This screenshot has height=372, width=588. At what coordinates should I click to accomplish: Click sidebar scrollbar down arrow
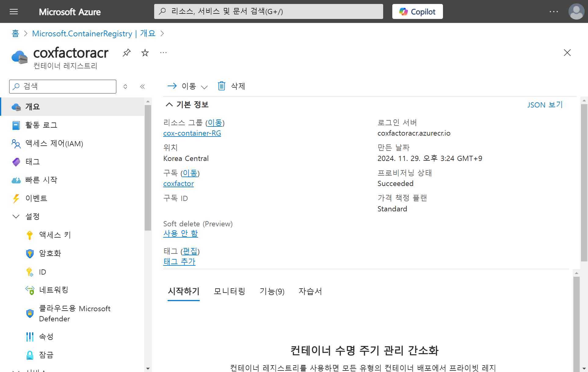(148, 368)
